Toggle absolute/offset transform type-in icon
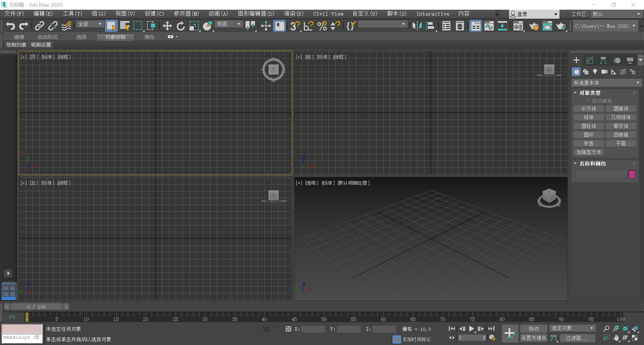This screenshot has height=345, width=644. [288, 329]
